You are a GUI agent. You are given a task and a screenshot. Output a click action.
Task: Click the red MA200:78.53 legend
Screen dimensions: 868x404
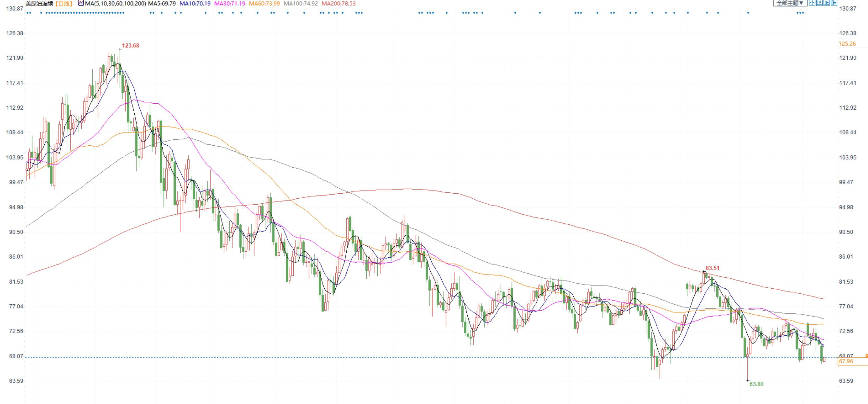[x=338, y=3]
